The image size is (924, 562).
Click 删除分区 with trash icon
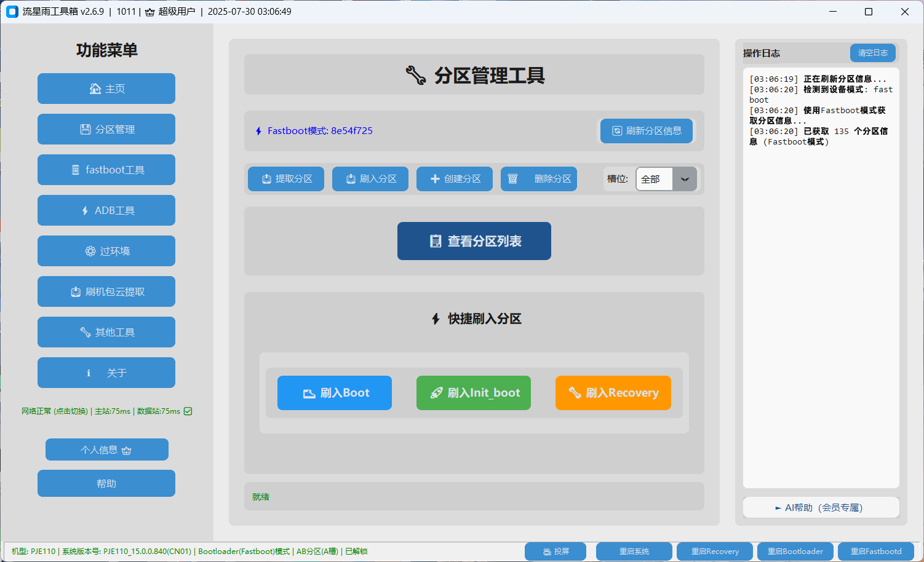(538, 179)
